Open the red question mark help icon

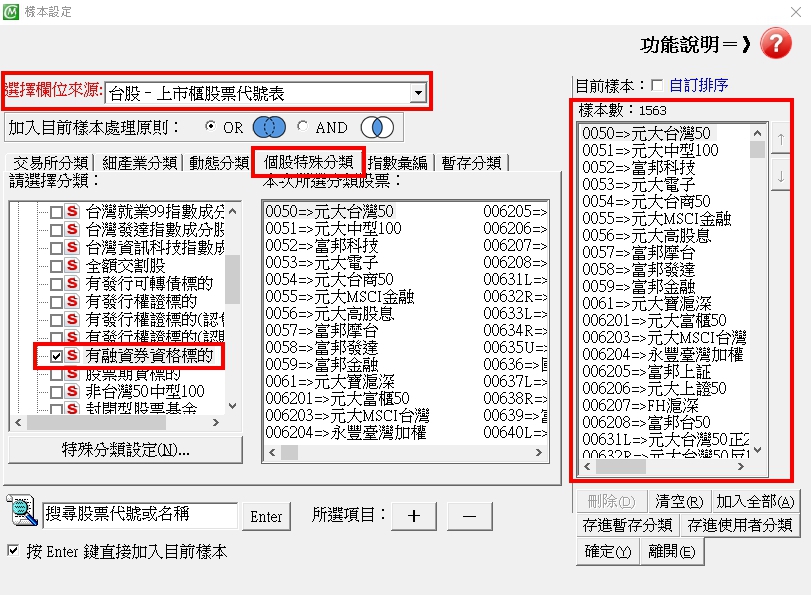click(777, 43)
